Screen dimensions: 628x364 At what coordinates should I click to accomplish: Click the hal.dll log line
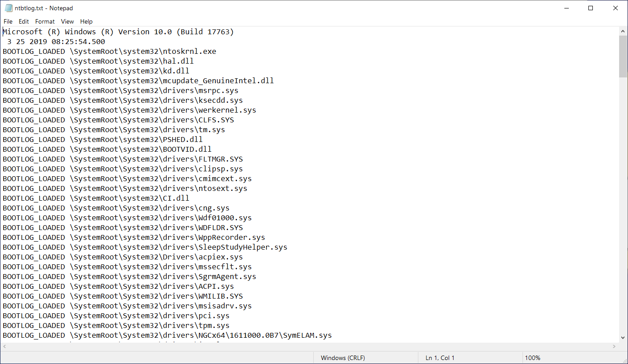tap(98, 61)
